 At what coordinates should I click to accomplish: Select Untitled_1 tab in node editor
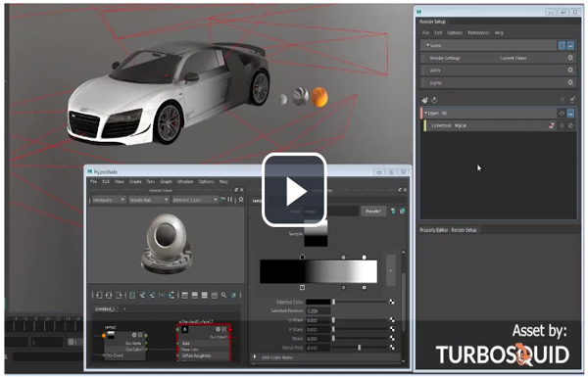coord(105,309)
